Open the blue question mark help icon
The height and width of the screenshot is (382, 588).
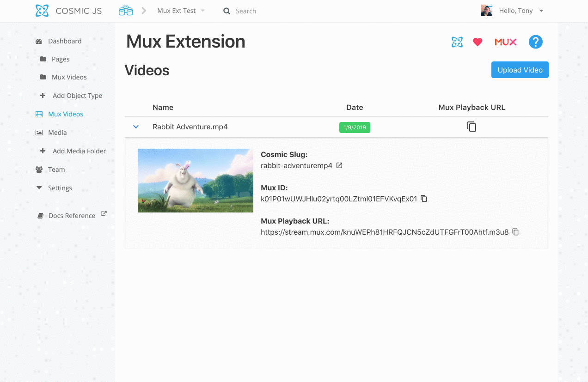click(535, 42)
